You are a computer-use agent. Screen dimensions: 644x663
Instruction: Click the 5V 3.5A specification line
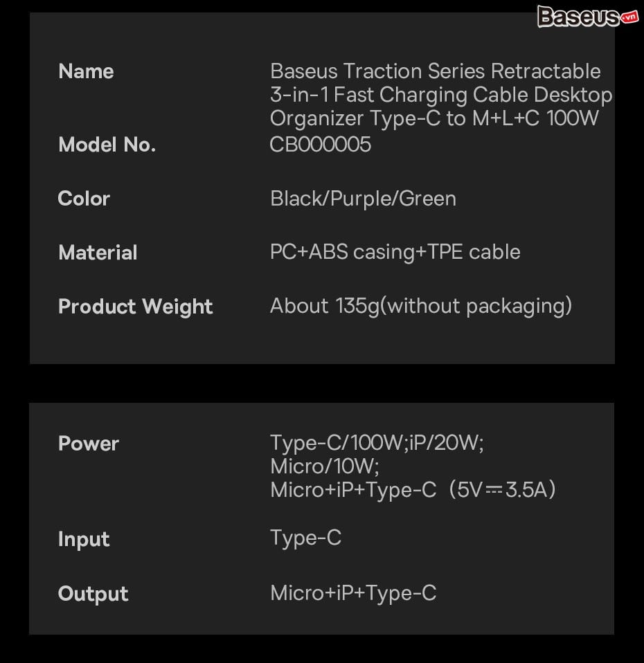tap(413, 490)
